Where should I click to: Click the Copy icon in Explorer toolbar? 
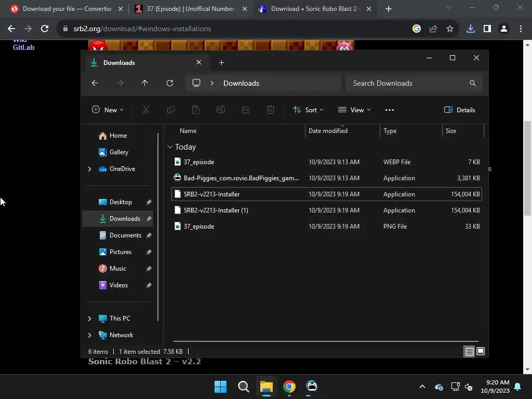(170, 110)
